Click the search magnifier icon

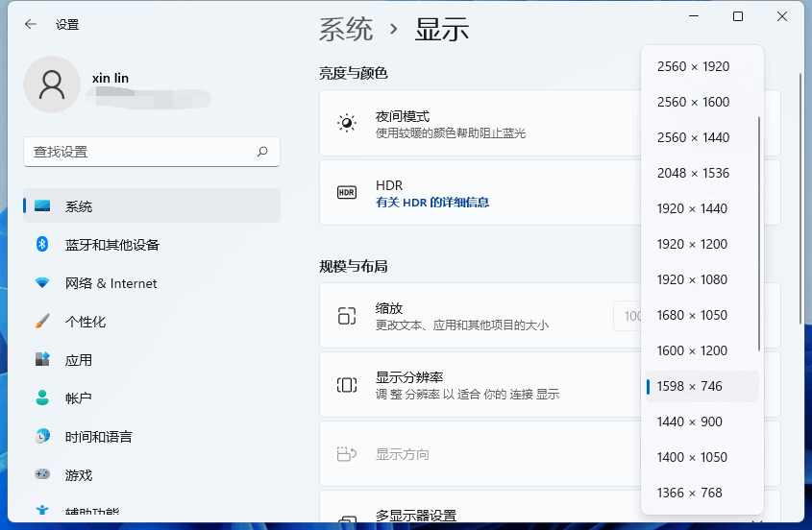click(x=262, y=152)
